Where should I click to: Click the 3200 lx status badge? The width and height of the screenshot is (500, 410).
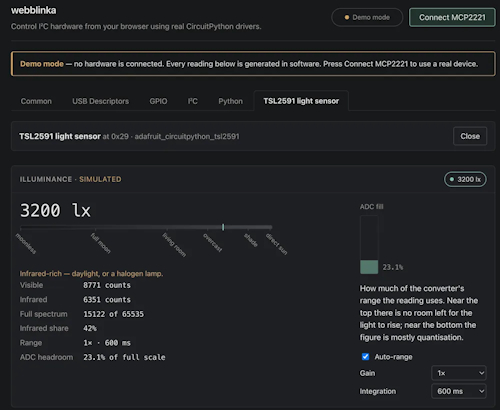point(465,179)
